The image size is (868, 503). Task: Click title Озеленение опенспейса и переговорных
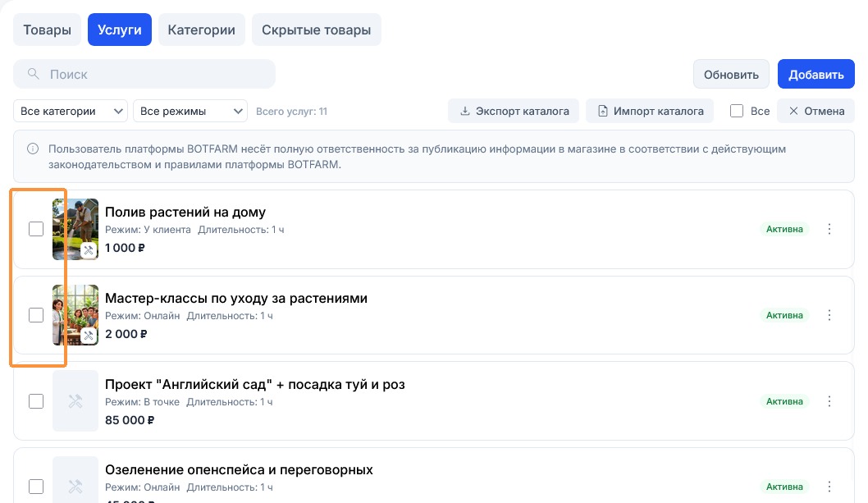pyautogui.click(x=239, y=469)
